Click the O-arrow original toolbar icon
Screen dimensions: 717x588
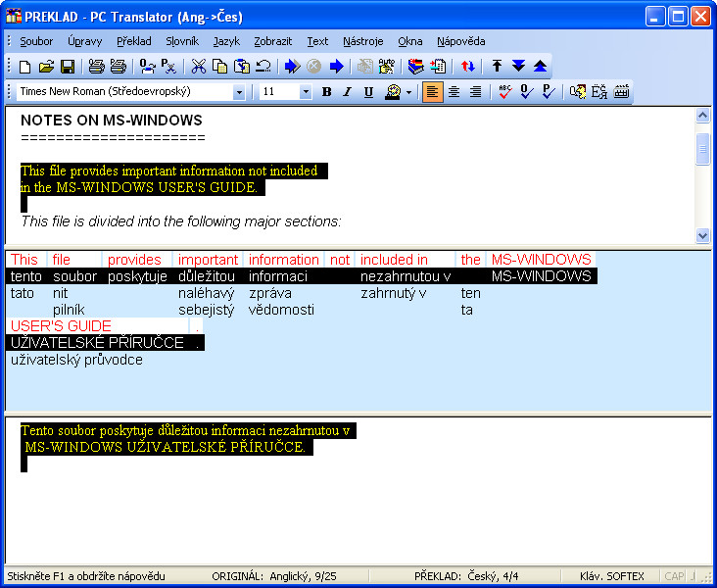(x=147, y=67)
